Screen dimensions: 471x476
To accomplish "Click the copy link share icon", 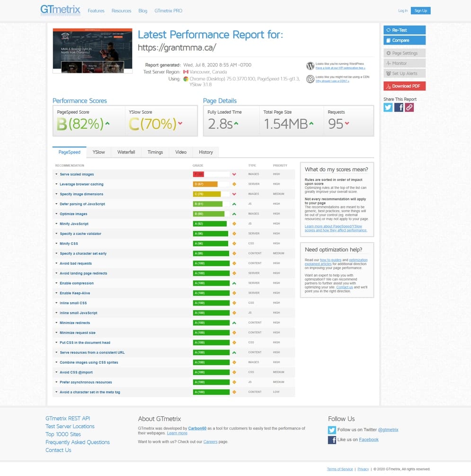I will 409,108.
